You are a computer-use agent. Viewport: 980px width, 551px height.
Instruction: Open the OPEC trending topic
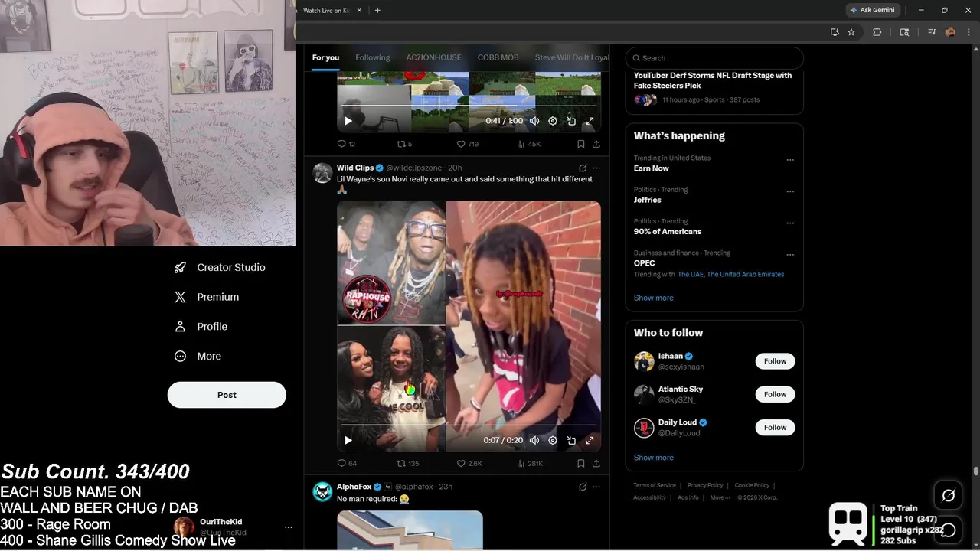pyautogui.click(x=644, y=263)
